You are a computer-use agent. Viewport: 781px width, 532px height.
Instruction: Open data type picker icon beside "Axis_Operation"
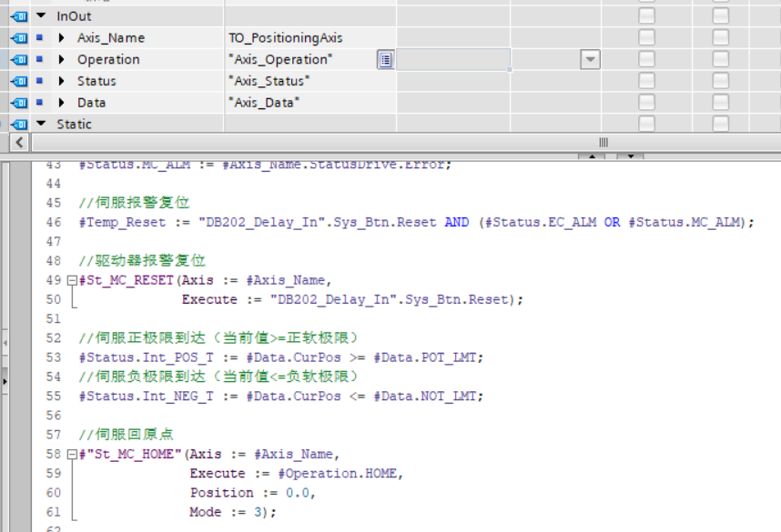[386, 60]
